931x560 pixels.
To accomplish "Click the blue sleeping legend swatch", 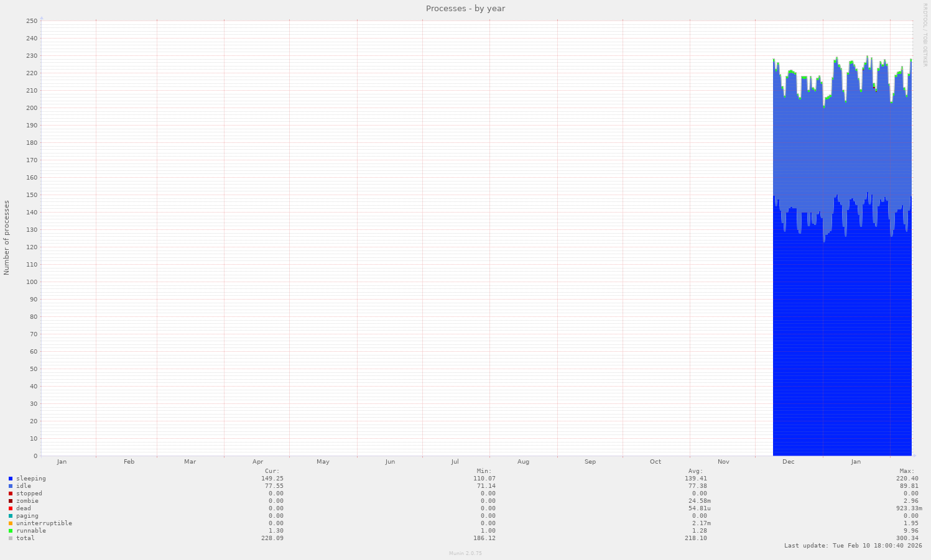I will (11, 479).
